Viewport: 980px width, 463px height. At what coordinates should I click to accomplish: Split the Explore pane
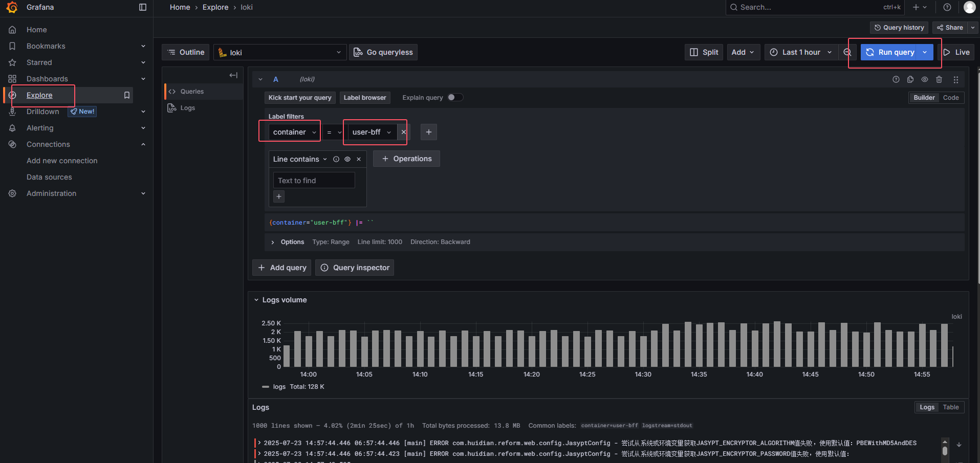click(x=704, y=52)
